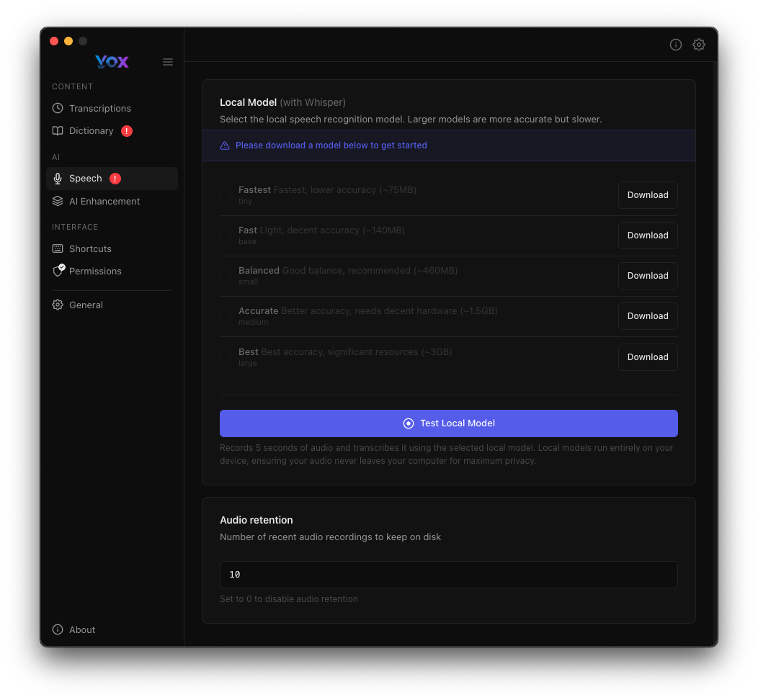Select the Shortcuts keyboard icon
The height and width of the screenshot is (700, 758).
(58, 248)
